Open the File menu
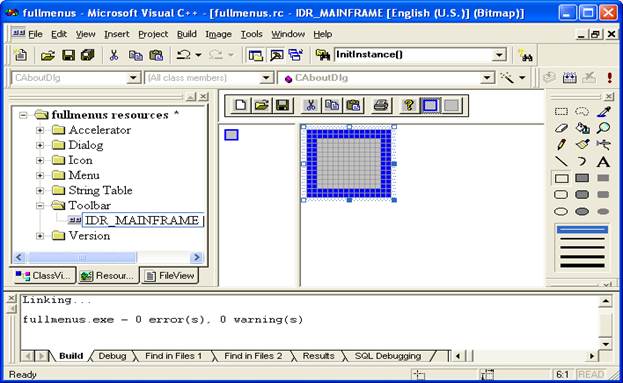 35,34
